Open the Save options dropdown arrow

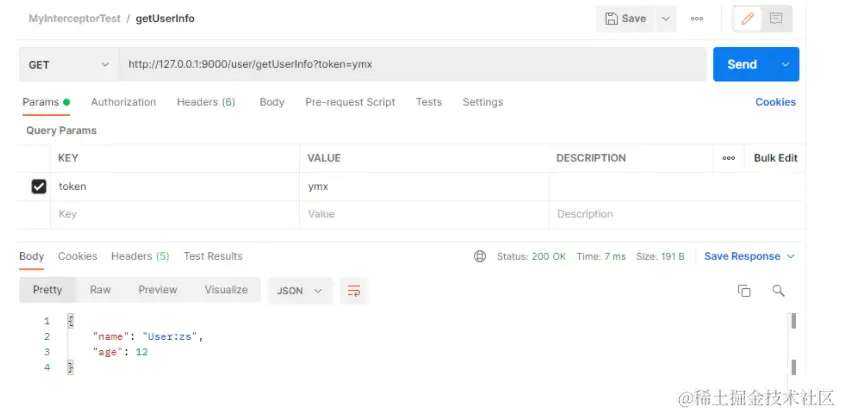pyautogui.click(x=666, y=19)
